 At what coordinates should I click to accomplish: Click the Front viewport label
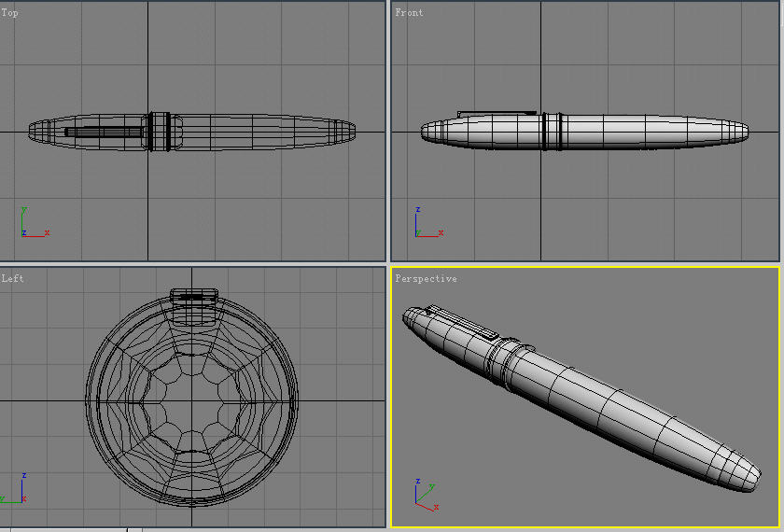tap(409, 13)
